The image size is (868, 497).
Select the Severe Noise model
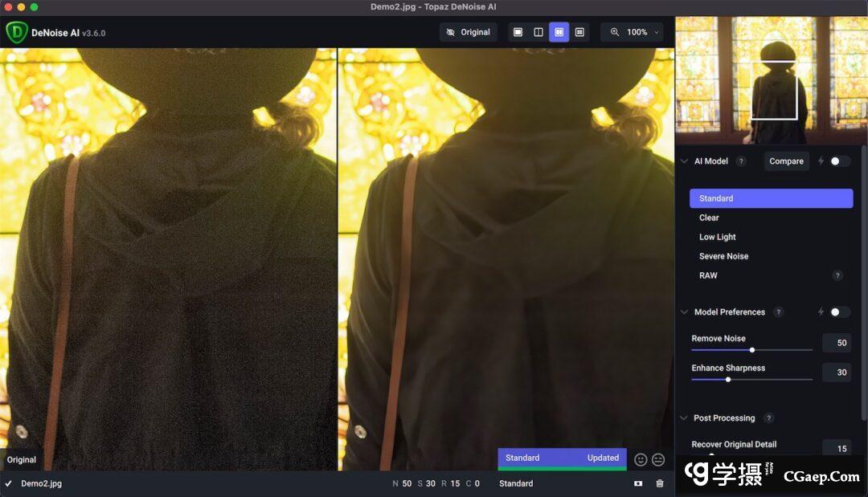(723, 256)
